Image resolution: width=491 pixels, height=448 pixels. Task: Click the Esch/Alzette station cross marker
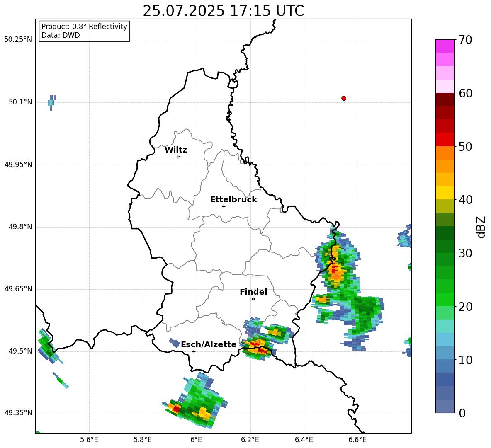click(194, 351)
